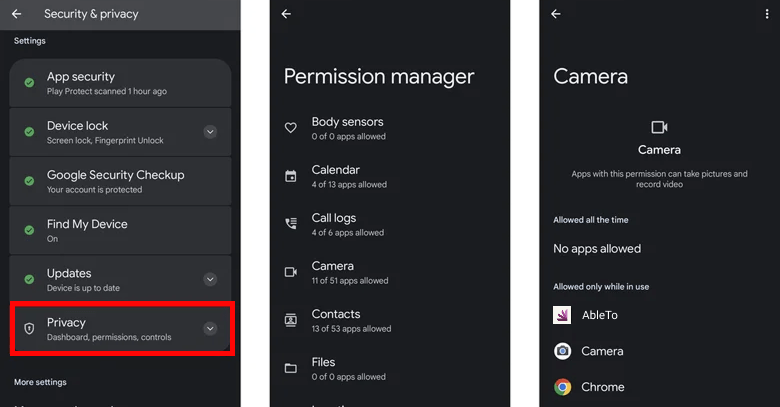Go back from Permission manager screen

[286, 14]
